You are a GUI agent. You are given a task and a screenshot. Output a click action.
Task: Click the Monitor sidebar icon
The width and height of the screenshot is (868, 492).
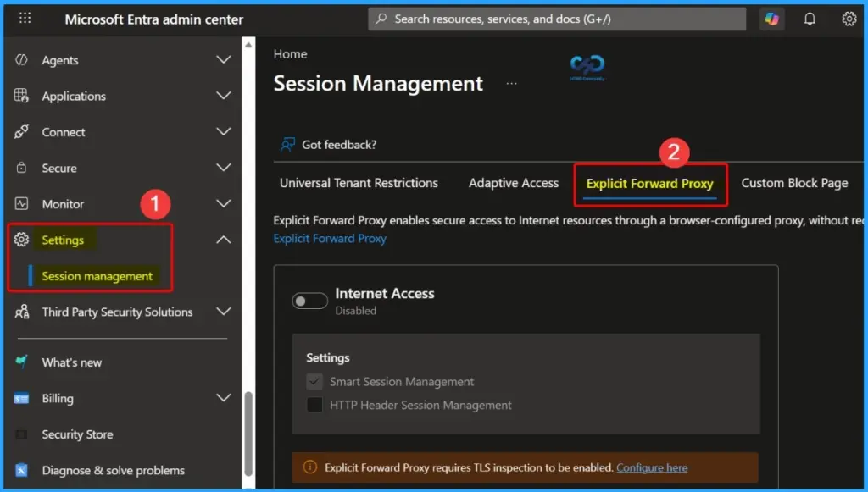coord(21,203)
